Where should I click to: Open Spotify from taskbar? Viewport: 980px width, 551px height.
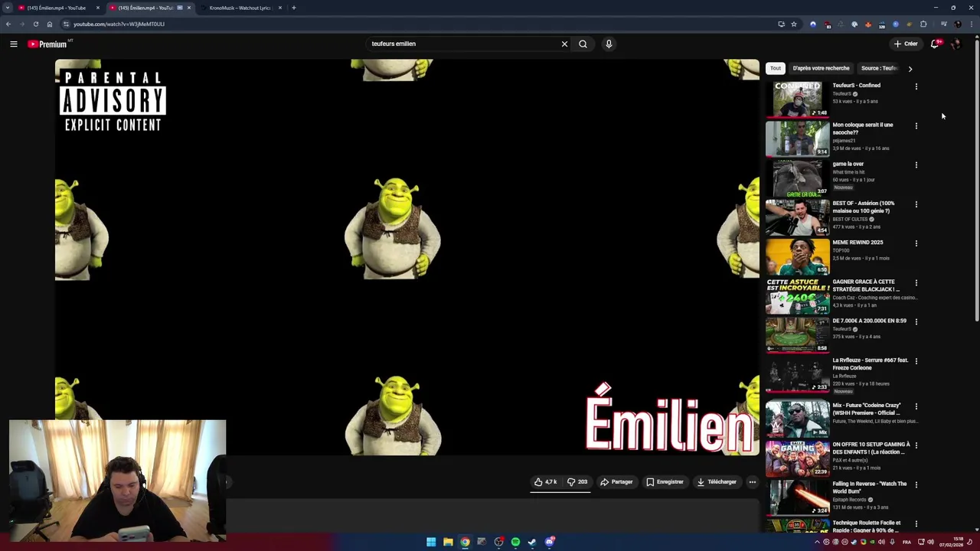click(515, 542)
